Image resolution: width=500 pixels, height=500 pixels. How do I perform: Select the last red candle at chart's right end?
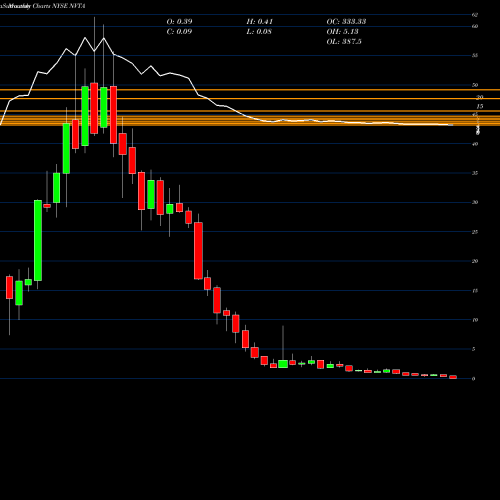point(453,377)
